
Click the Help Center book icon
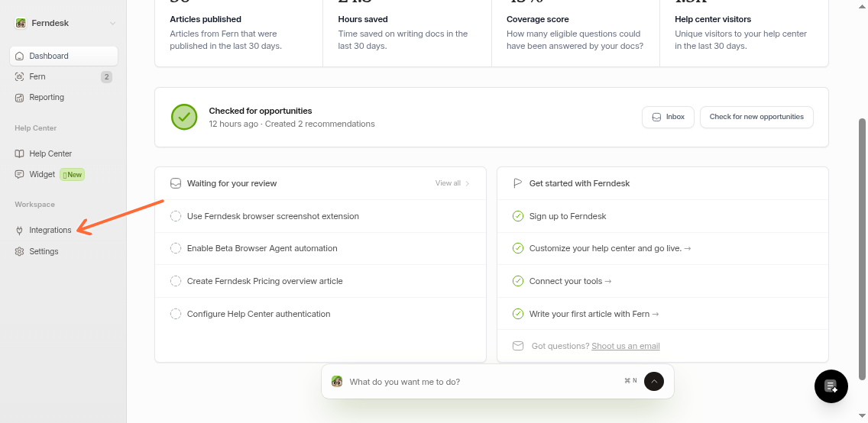click(20, 153)
